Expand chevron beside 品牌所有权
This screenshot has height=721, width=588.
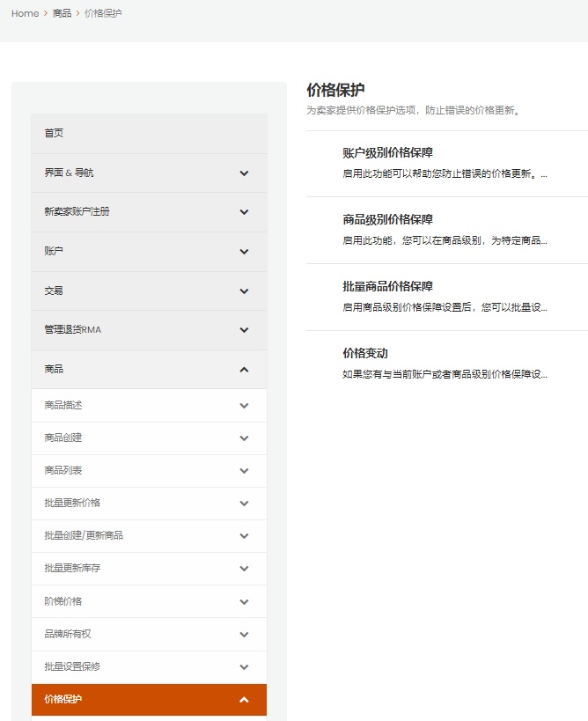[x=244, y=635]
